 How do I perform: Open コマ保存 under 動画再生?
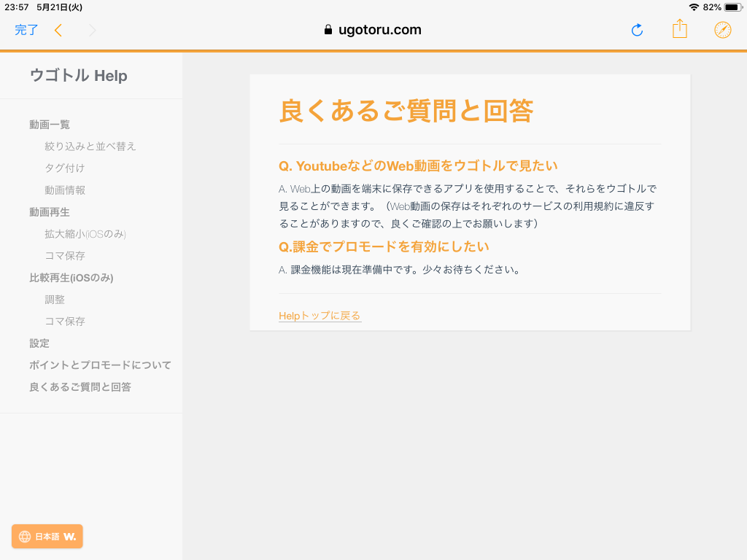tap(65, 256)
